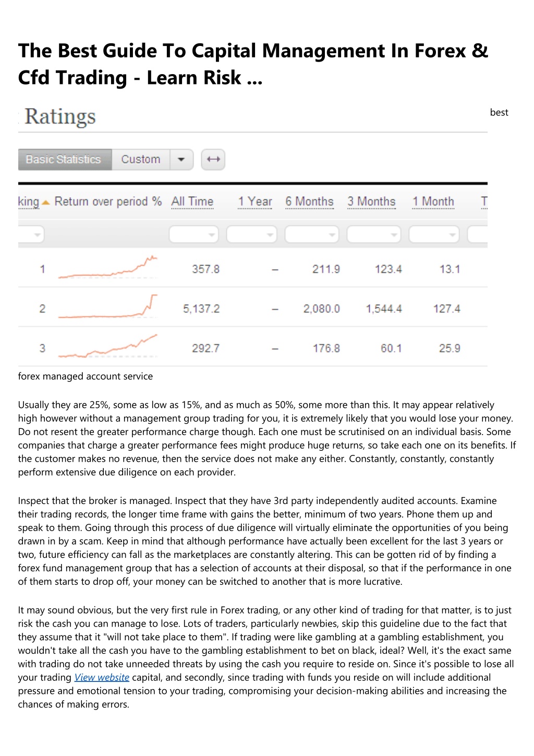Sort by 3 Months column header
Image resolution: width=534 pixels, height=756 pixels.
[371, 202]
